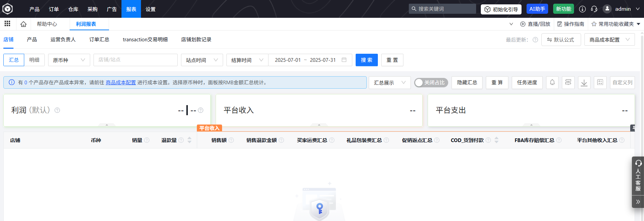
Task: Select the 明细 view option
Action: [34, 60]
